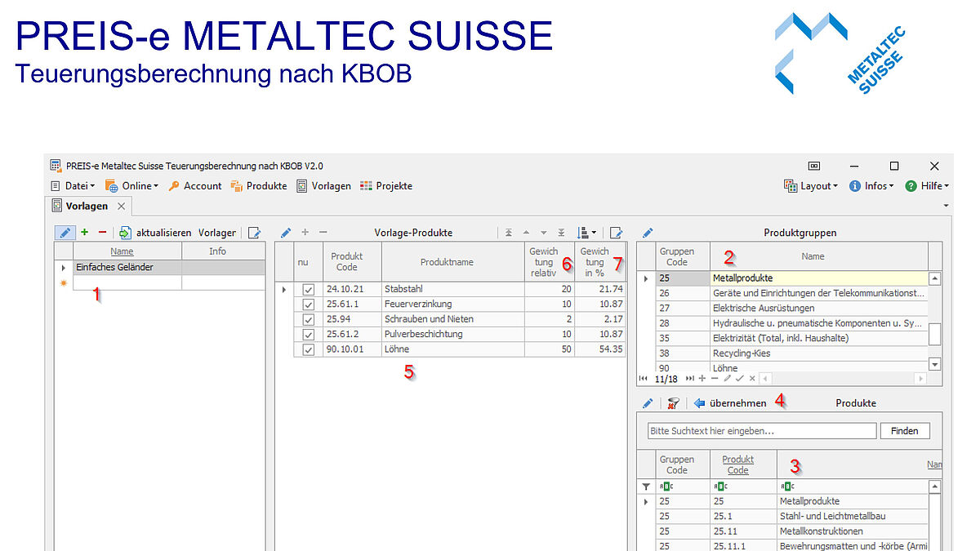Expand the Layout dropdown
980x551 pixels.
click(x=811, y=186)
